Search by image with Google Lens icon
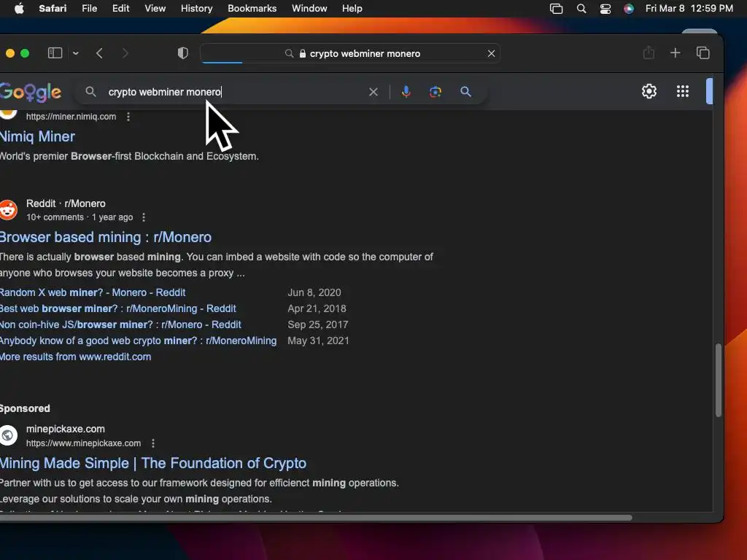 click(435, 92)
